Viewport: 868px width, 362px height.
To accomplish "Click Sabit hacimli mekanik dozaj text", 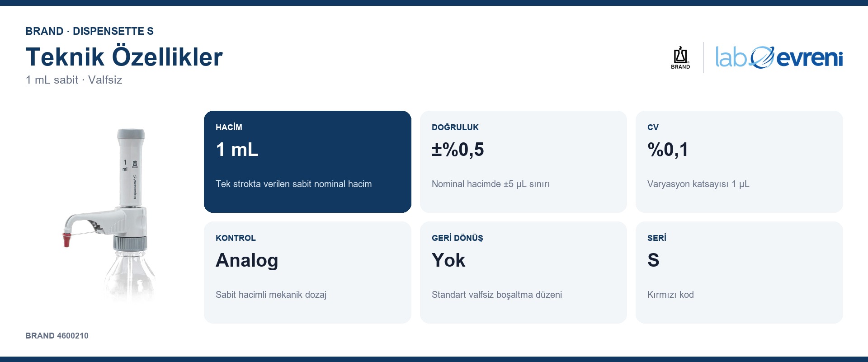I will click(271, 295).
